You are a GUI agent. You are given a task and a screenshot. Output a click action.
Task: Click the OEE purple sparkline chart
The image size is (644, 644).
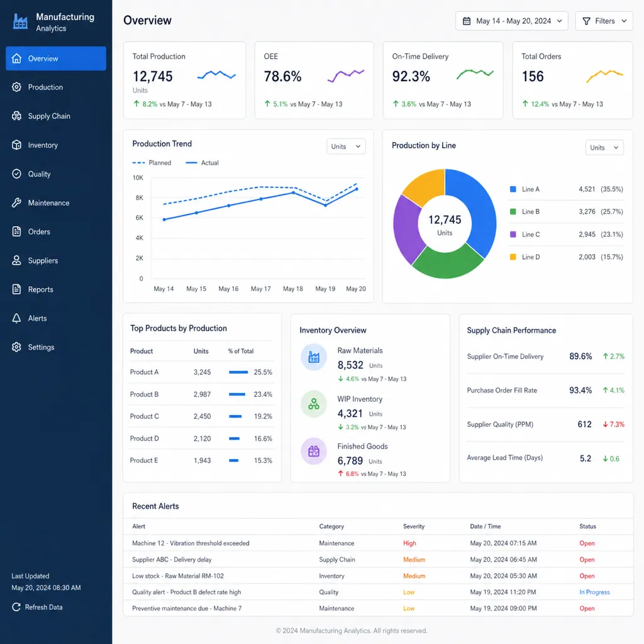coord(346,75)
